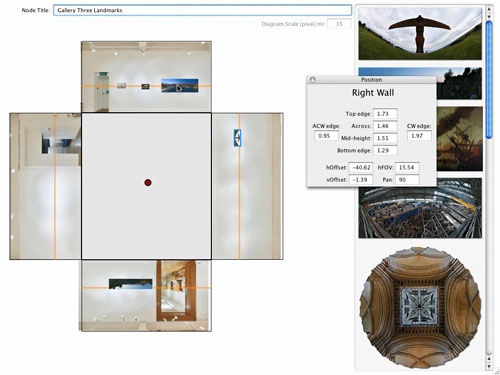500x375 pixels.
Task: Click the Node Title label
Action: [35, 10]
